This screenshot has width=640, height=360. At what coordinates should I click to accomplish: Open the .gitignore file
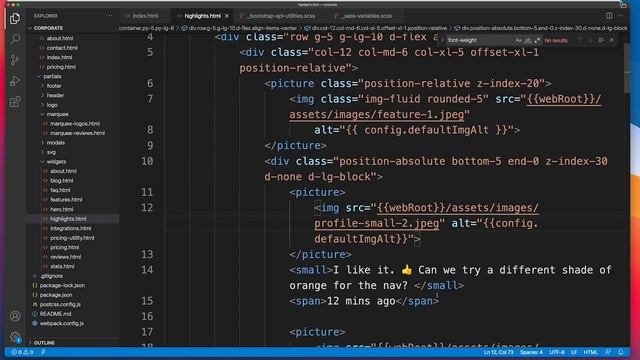(51, 276)
